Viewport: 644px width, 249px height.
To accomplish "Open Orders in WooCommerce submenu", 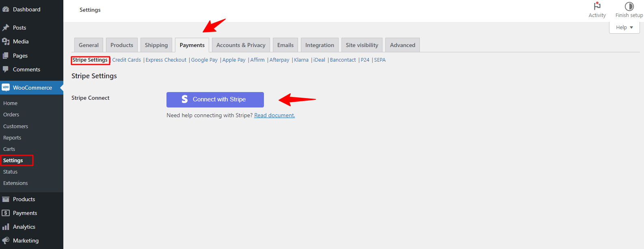I will (11, 115).
